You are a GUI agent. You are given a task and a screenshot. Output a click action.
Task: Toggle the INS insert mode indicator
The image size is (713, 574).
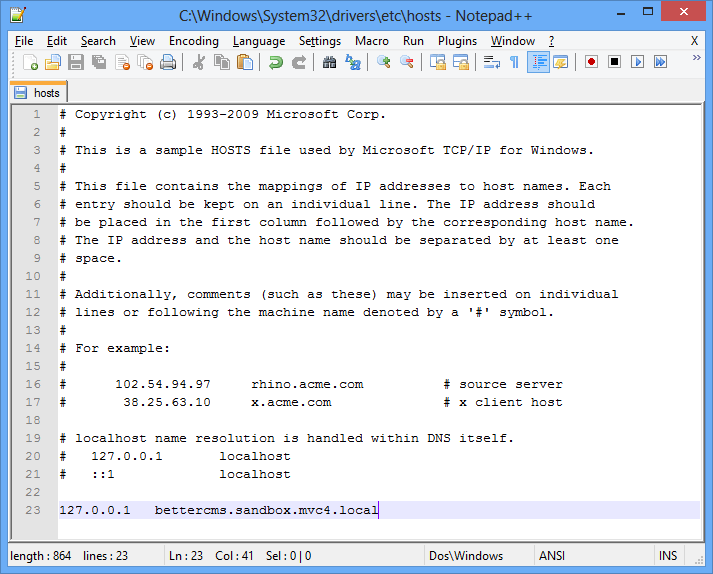[x=668, y=556]
